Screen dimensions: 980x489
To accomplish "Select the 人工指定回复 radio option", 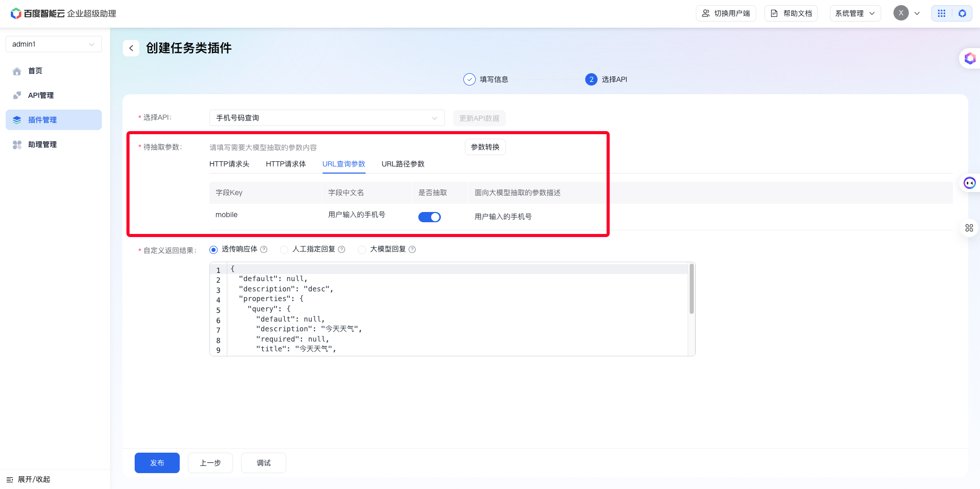I will pyautogui.click(x=284, y=250).
